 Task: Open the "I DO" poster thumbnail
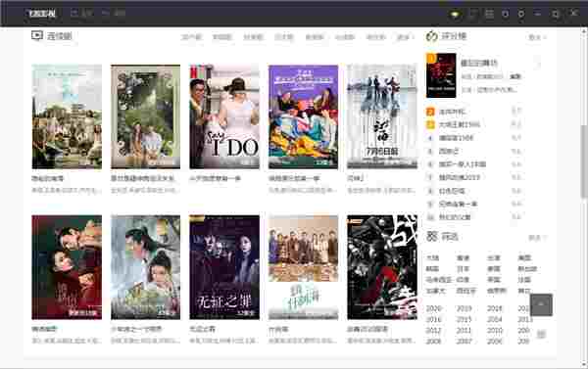(x=224, y=116)
